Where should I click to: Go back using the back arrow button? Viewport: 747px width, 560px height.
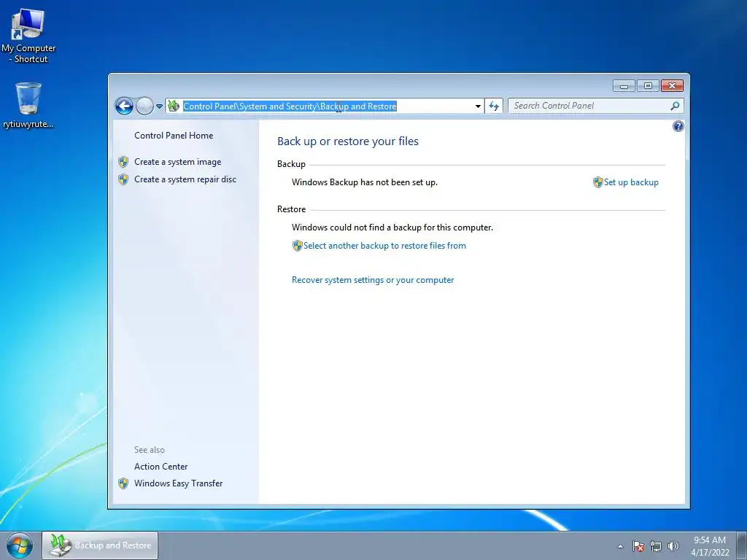(x=124, y=106)
